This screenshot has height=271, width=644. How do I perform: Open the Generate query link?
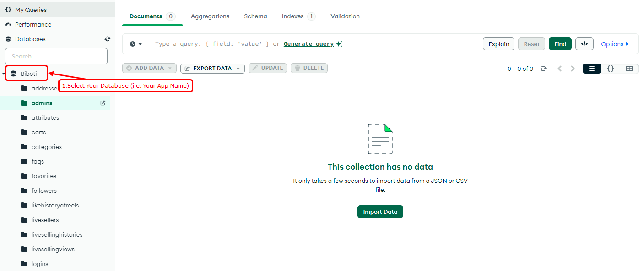308,43
